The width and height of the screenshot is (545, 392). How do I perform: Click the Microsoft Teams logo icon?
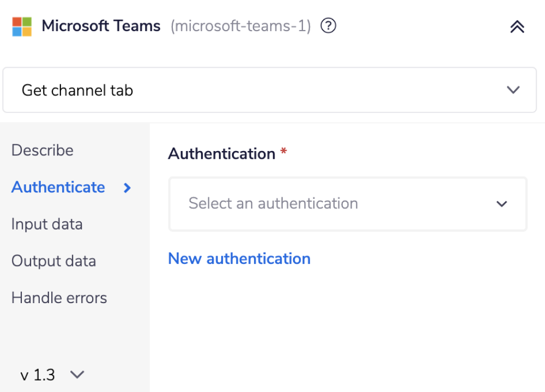click(x=22, y=26)
